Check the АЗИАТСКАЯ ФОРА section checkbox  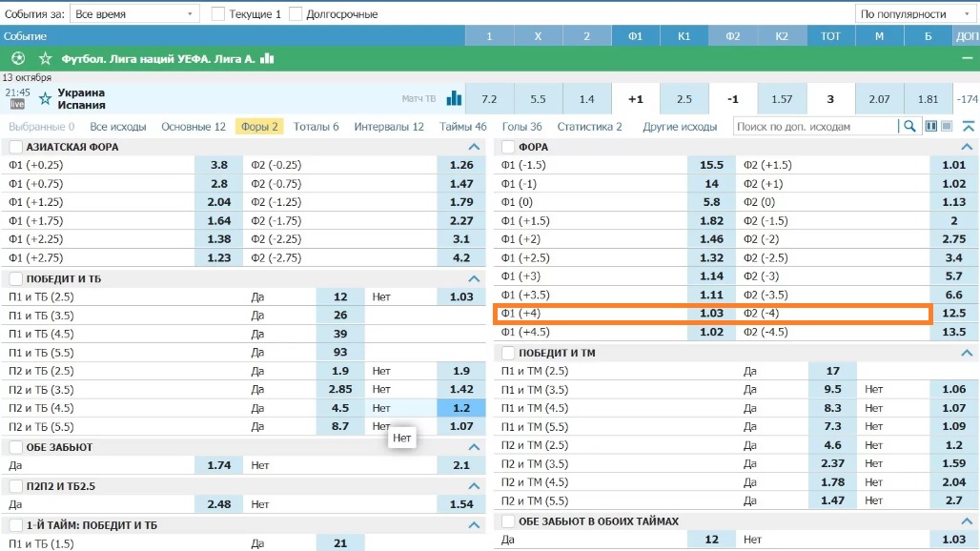[15, 147]
